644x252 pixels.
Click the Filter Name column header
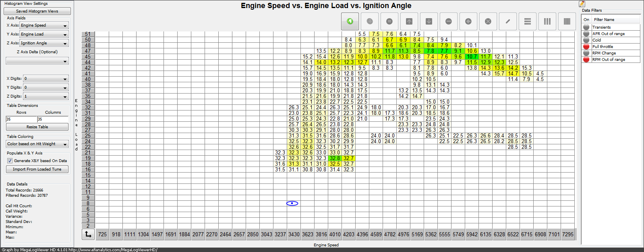click(x=615, y=19)
